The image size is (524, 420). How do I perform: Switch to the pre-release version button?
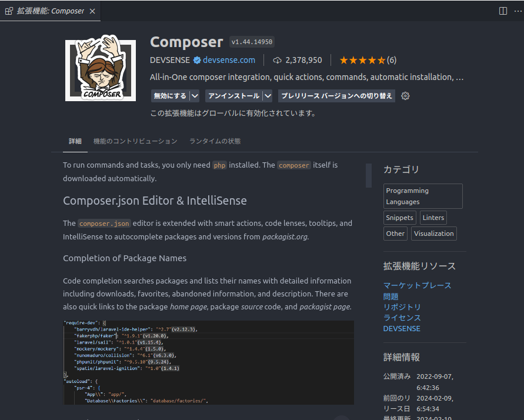coord(336,96)
